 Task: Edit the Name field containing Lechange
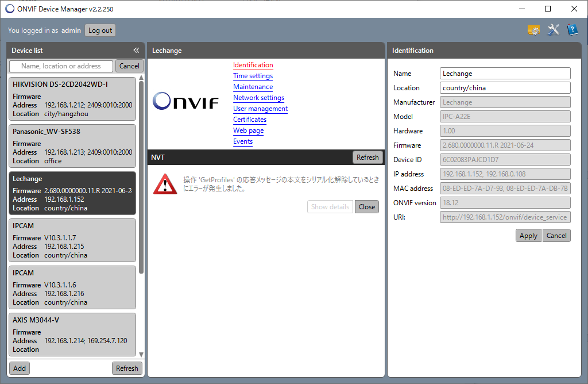point(505,74)
